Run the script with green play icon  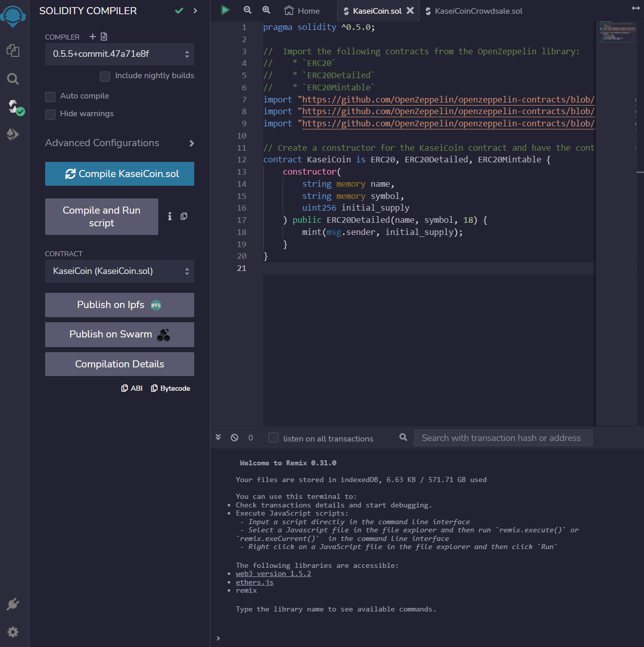226,10
